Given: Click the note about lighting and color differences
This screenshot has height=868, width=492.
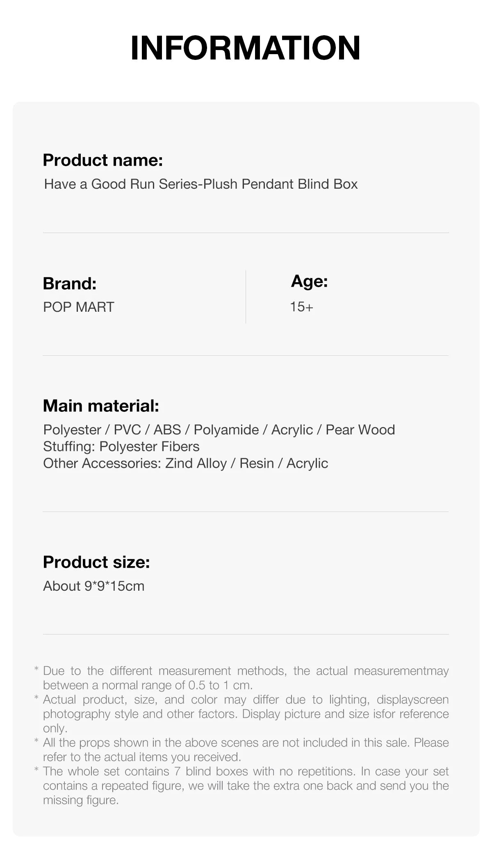Looking at the screenshot, I should tap(246, 714).
